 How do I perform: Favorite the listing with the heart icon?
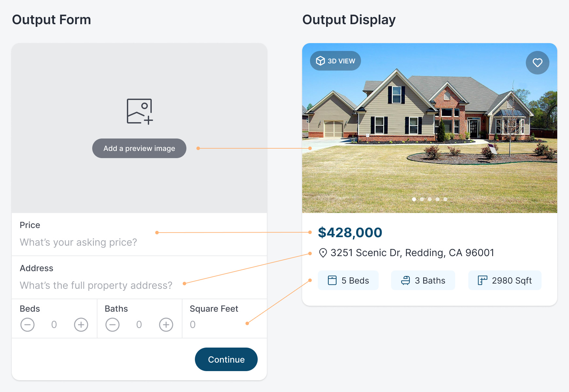click(537, 63)
